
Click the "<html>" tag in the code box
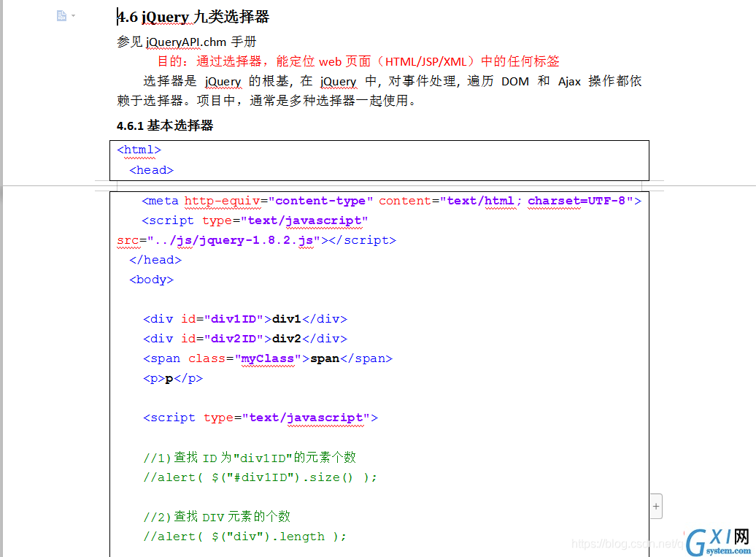pos(139,150)
